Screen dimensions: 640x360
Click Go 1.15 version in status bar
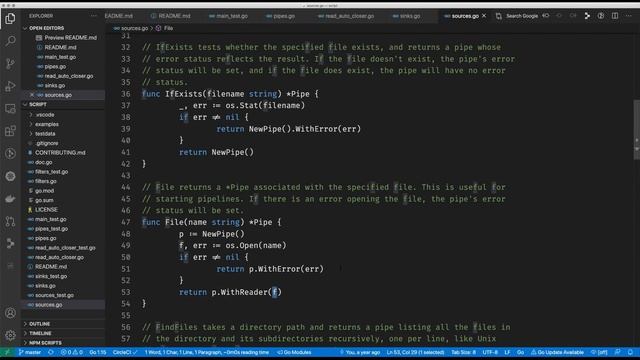(x=98, y=352)
